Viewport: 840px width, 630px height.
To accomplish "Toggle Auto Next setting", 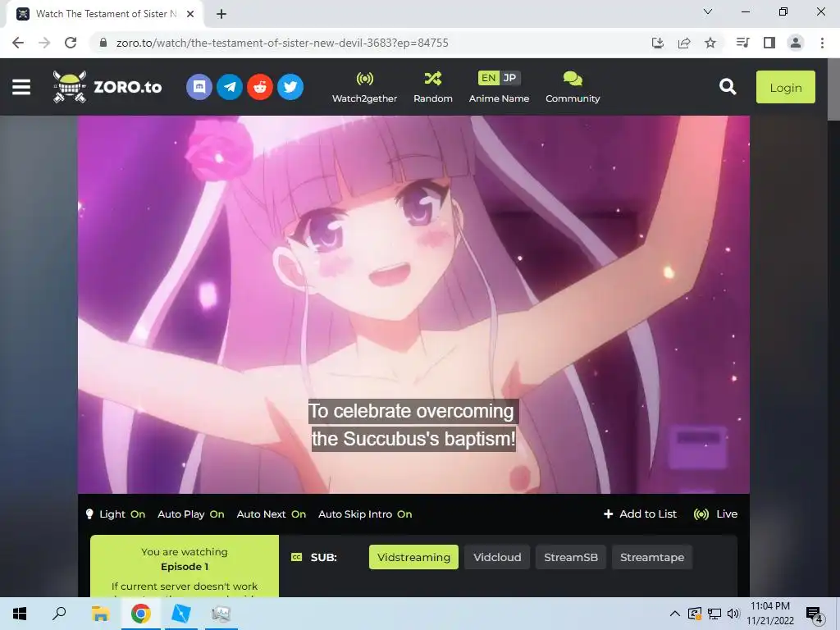I will click(x=271, y=514).
